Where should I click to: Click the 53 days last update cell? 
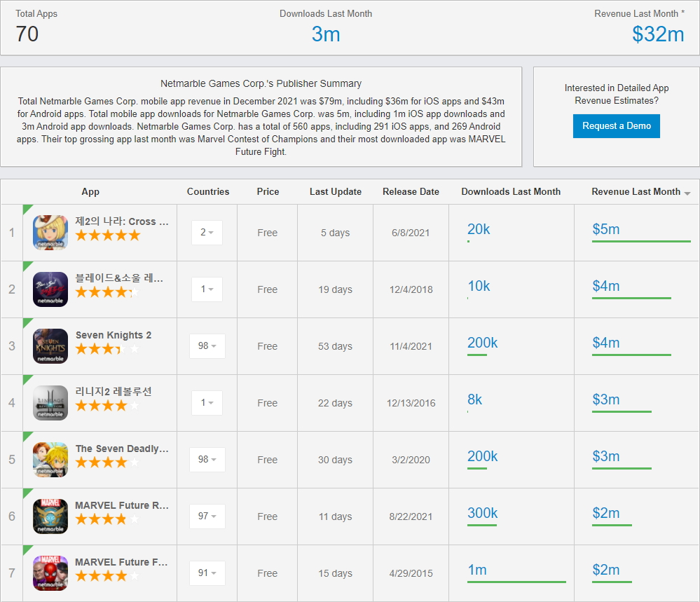pos(335,346)
